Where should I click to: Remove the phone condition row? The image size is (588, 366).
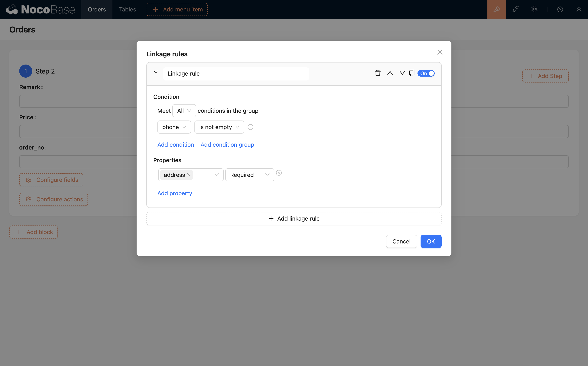[x=250, y=127]
